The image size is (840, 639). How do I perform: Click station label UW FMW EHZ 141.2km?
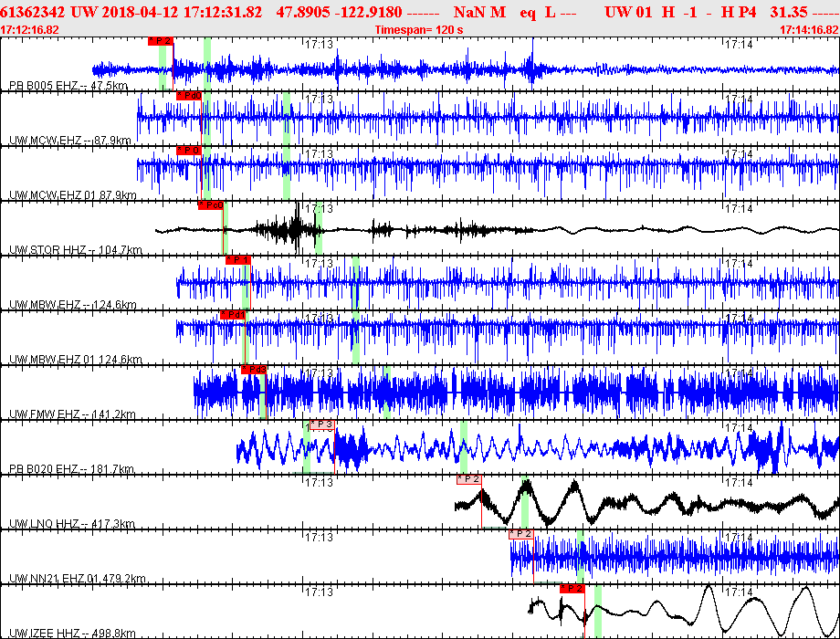tap(72, 414)
